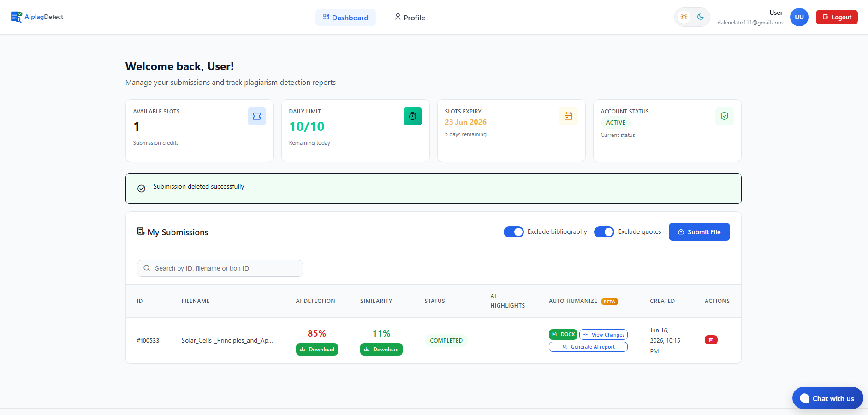Click the Account Status shield icon
Viewport: 868px width, 415px height.
point(725,116)
